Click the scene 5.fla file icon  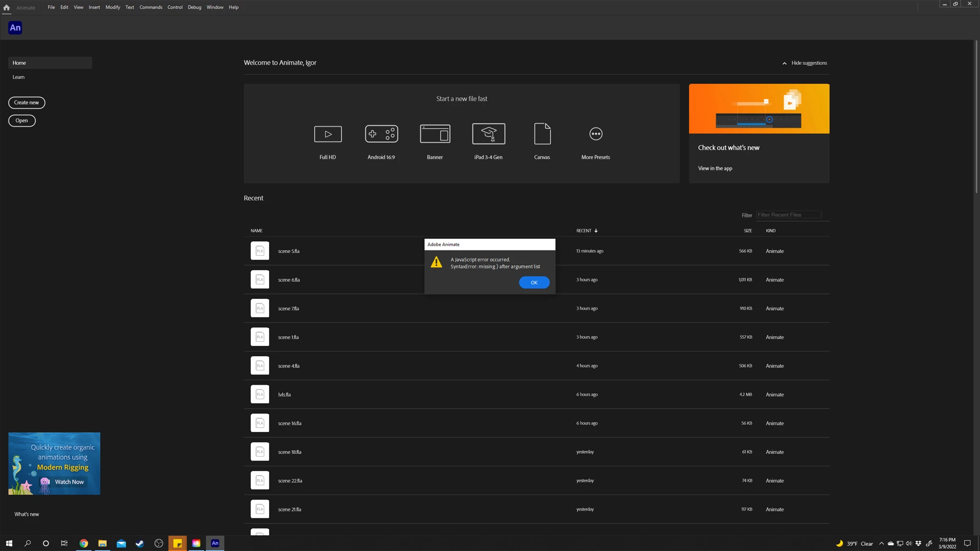[260, 251]
